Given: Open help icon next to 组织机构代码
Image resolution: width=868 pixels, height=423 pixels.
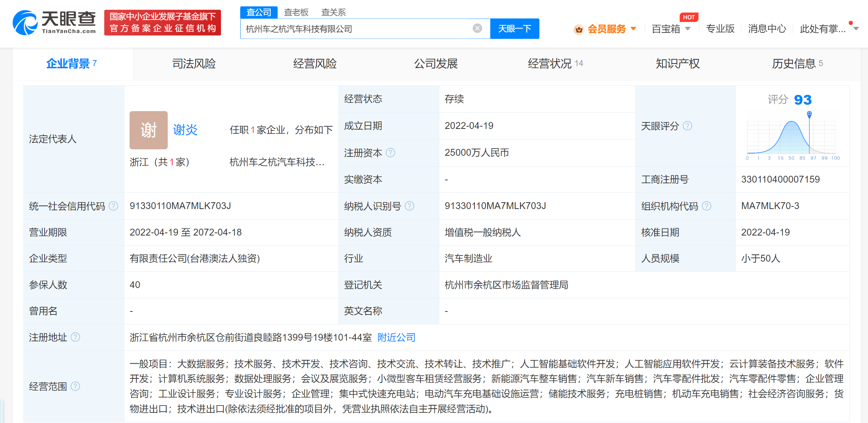Looking at the screenshot, I should click(706, 206).
